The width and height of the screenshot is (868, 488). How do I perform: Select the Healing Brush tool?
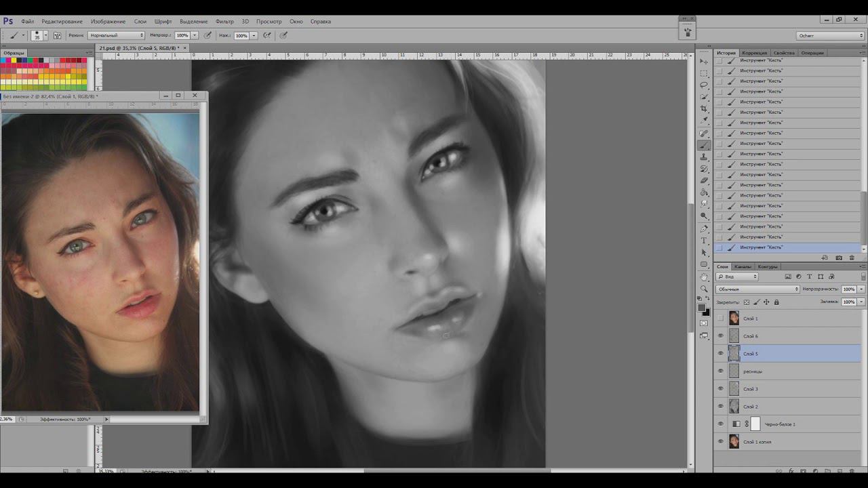[x=704, y=134]
